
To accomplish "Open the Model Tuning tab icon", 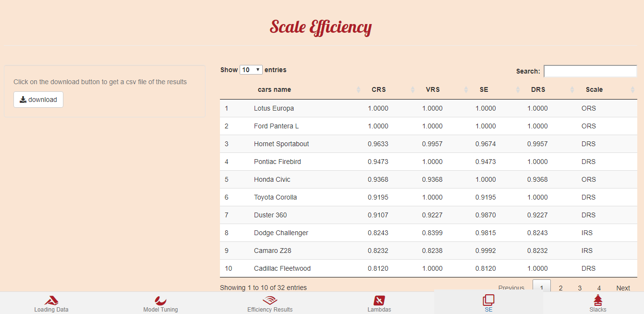I will [160, 301].
